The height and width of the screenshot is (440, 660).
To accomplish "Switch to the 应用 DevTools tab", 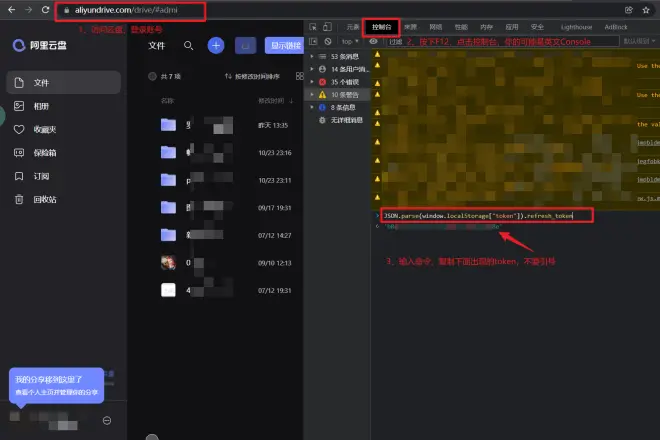I will 511,27.
